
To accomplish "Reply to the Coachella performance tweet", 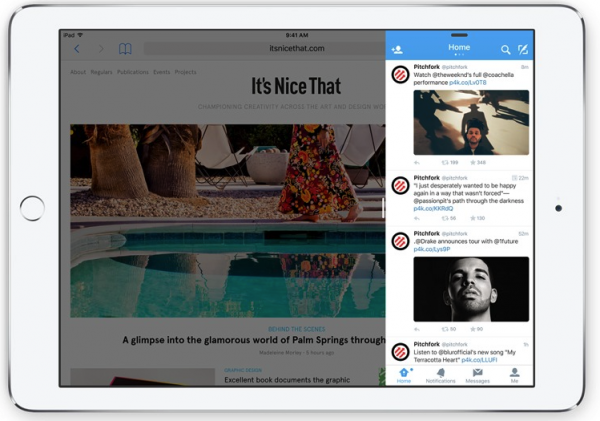I will tap(418, 162).
